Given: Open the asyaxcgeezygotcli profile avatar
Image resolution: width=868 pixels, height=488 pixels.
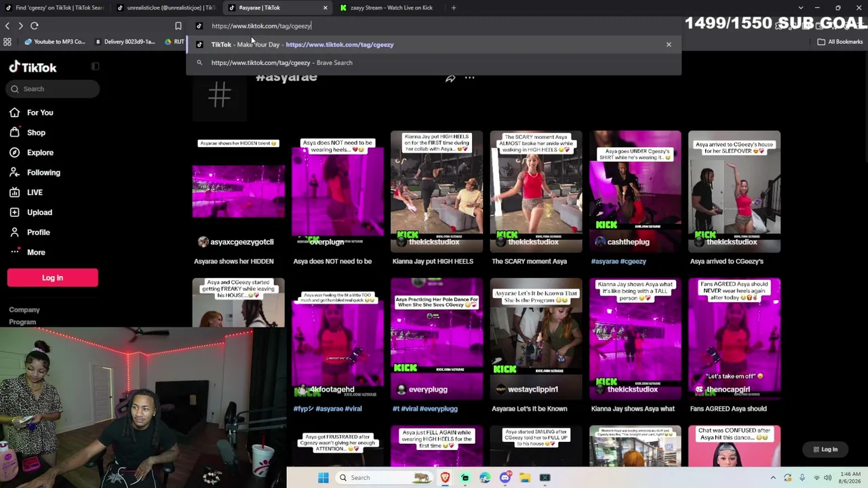Looking at the screenshot, I should (x=203, y=242).
